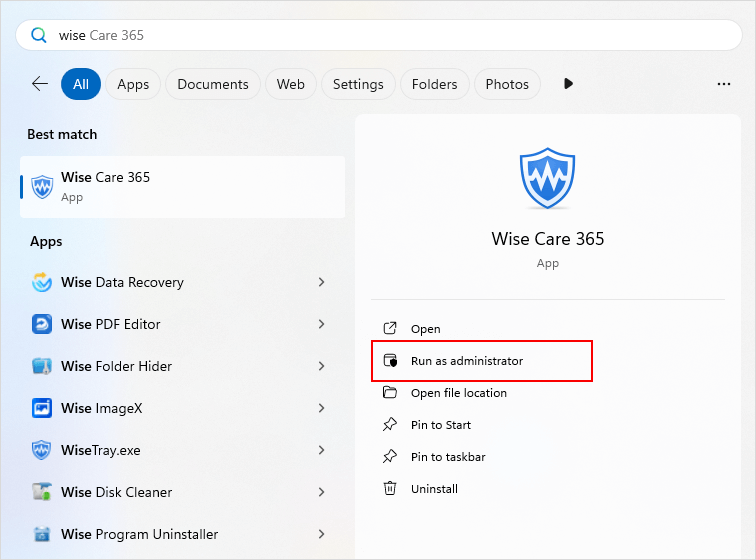Click the Wise PDF Editor icon

[x=42, y=324]
